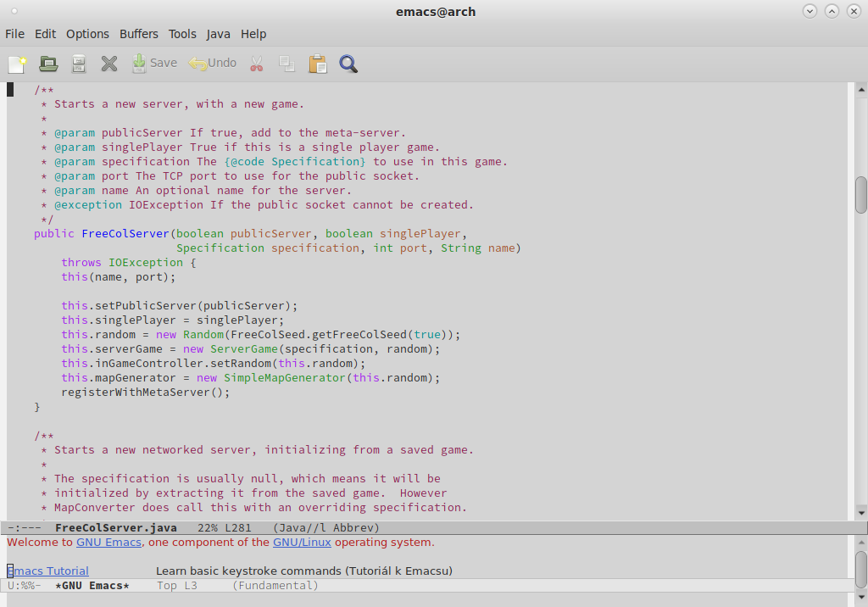Open the GNU/Linux hyperlink

coord(302,543)
